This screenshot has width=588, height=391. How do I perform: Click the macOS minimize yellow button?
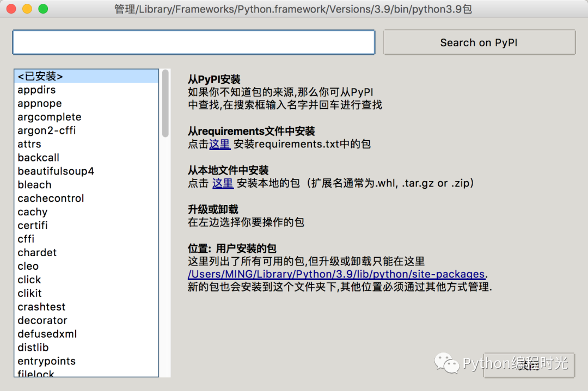(27, 9)
